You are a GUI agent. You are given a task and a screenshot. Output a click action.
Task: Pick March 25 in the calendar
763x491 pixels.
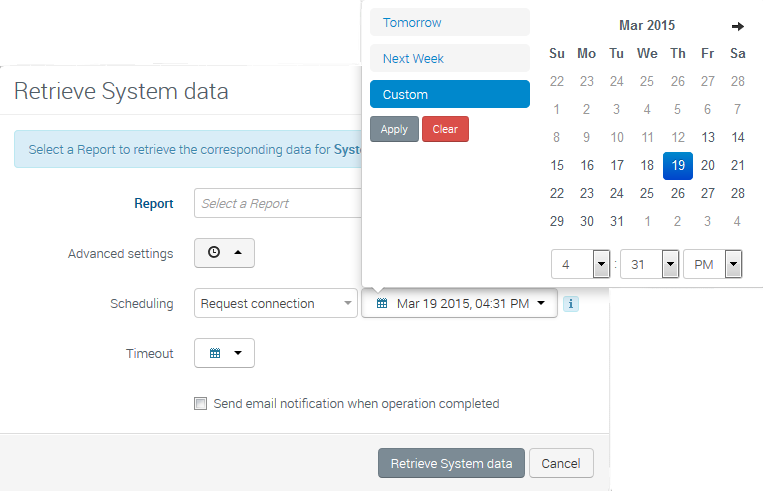[x=647, y=193]
